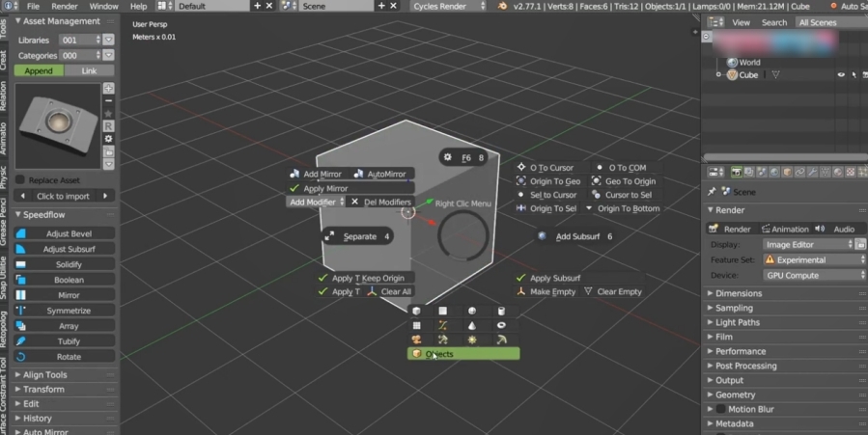The height and width of the screenshot is (435, 868).
Task: Enable the Motion Blur checkbox
Action: [x=720, y=409]
